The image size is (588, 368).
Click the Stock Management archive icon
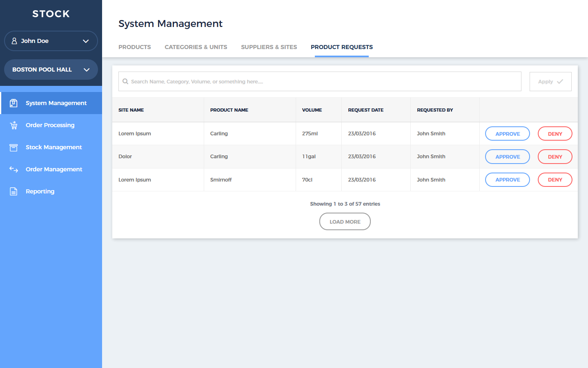point(13,147)
